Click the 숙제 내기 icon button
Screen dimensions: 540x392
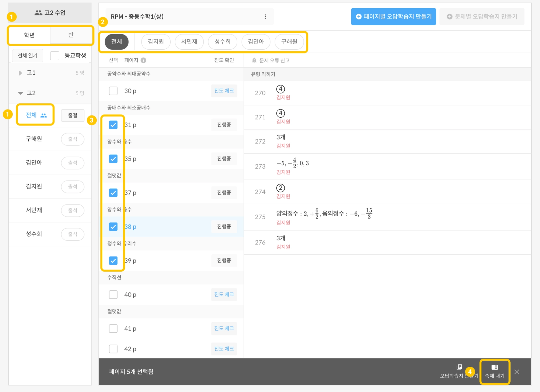[494, 367]
